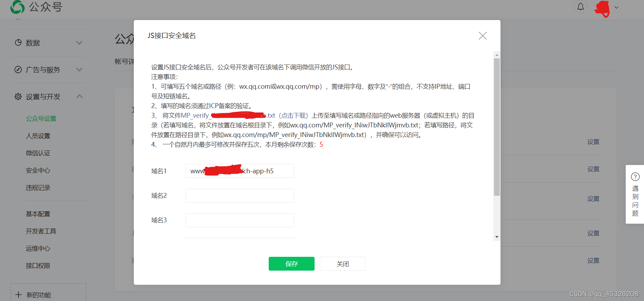This screenshot has width=644, height=301.
Task: Click the 注意事项 heading text
Action: [x=164, y=77]
